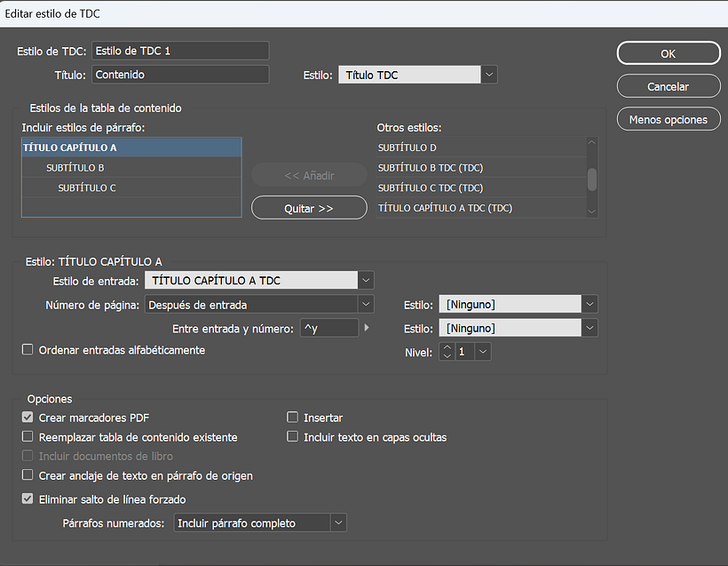Focus the Estilo de TDC name field
This screenshot has height=566, width=728.
180,51
